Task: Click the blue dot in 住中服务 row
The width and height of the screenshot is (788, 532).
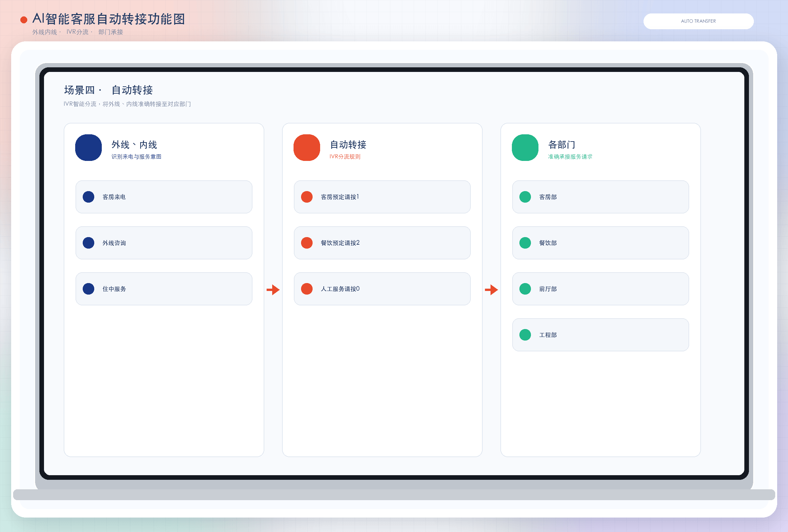Action: (x=89, y=289)
